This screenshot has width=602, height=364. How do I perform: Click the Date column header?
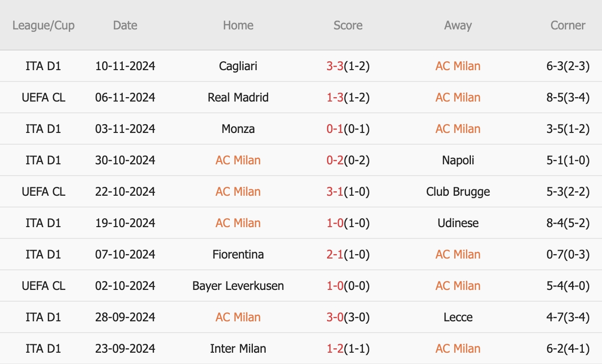(x=125, y=26)
